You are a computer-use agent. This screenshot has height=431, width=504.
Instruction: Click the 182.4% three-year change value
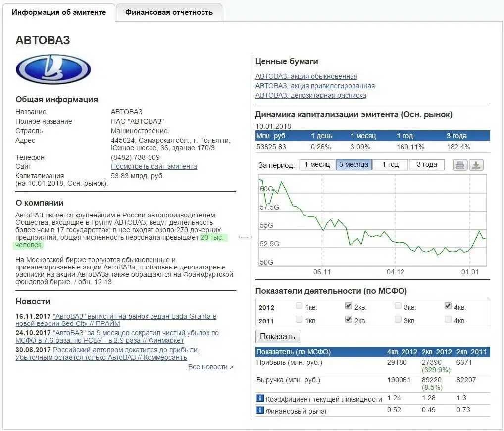pyautogui.click(x=458, y=147)
